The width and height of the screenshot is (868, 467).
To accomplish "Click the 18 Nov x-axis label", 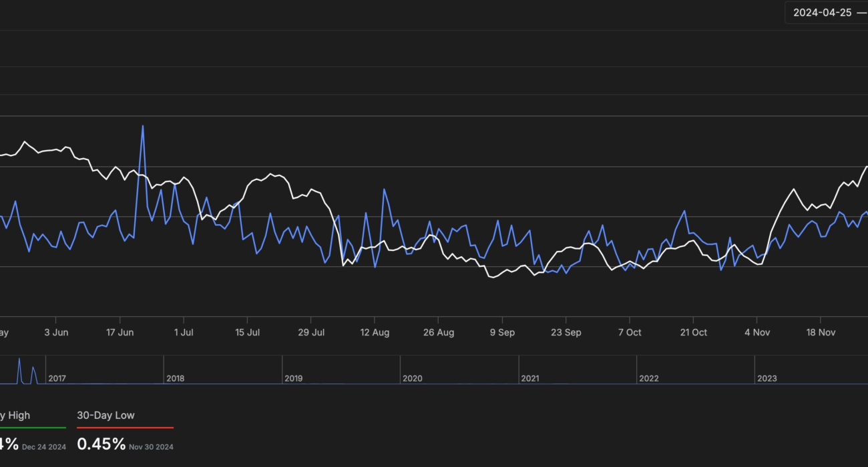I will (821, 332).
